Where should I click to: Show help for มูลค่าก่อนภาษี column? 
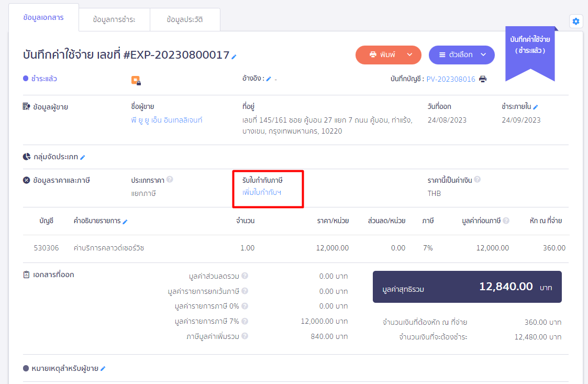click(x=506, y=221)
